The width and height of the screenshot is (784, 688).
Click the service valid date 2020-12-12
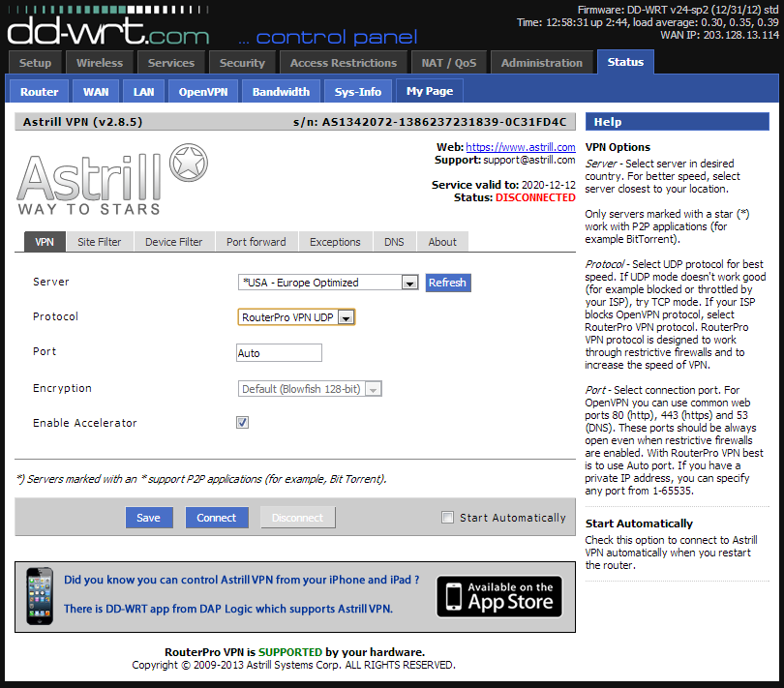pyautogui.click(x=549, y=185)
